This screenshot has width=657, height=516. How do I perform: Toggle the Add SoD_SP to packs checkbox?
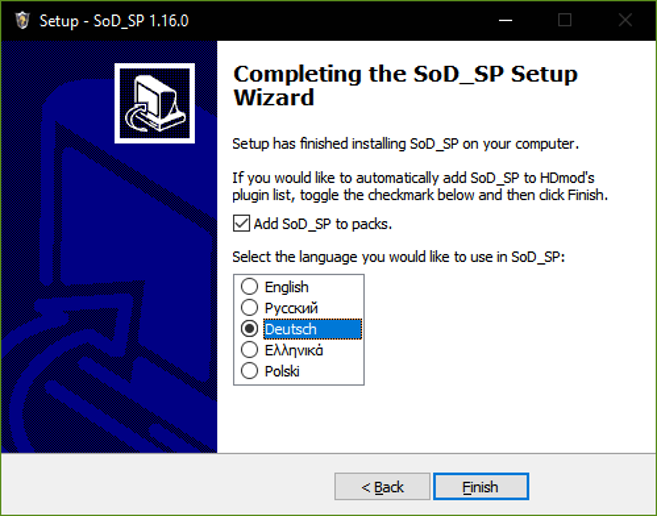[240, 223]
